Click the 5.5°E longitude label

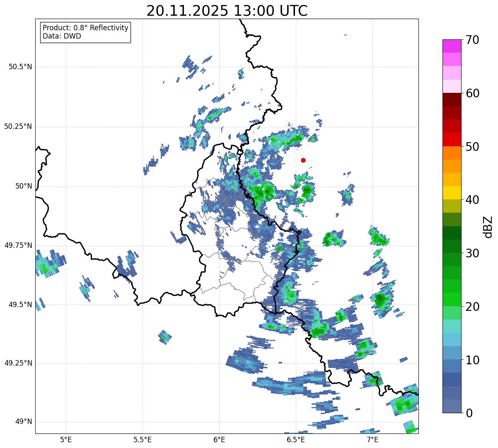point(143,439)
